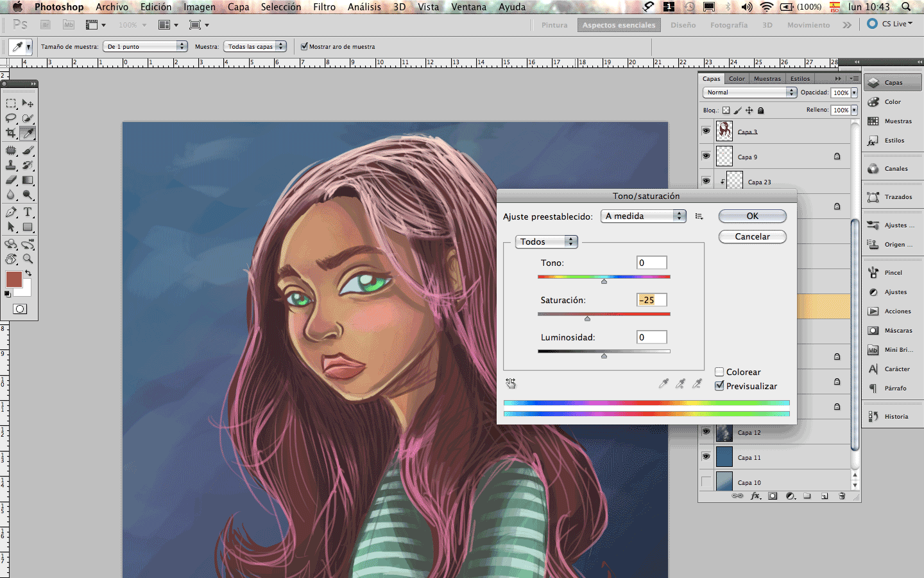Select the 3D Object Rotate tool
This screenshot has width=924, height=578.
click(x=11, y=244)
